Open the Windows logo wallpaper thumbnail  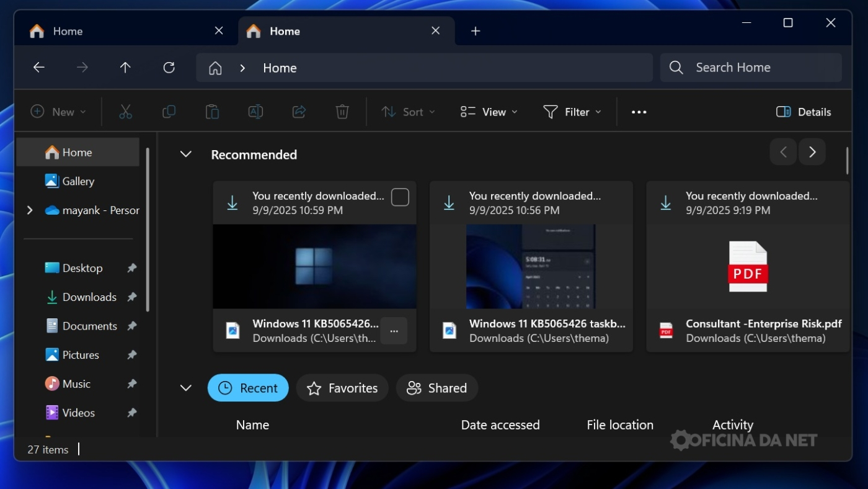(314, 267)
